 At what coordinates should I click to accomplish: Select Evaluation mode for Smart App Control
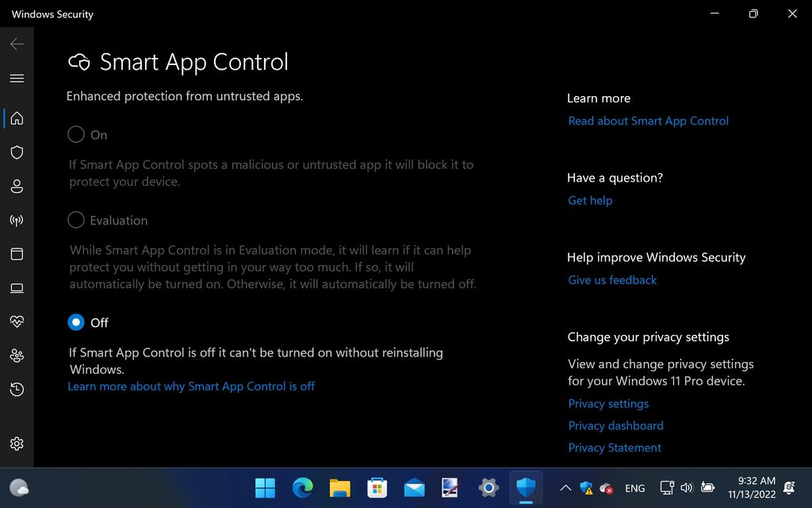(76, 220)
